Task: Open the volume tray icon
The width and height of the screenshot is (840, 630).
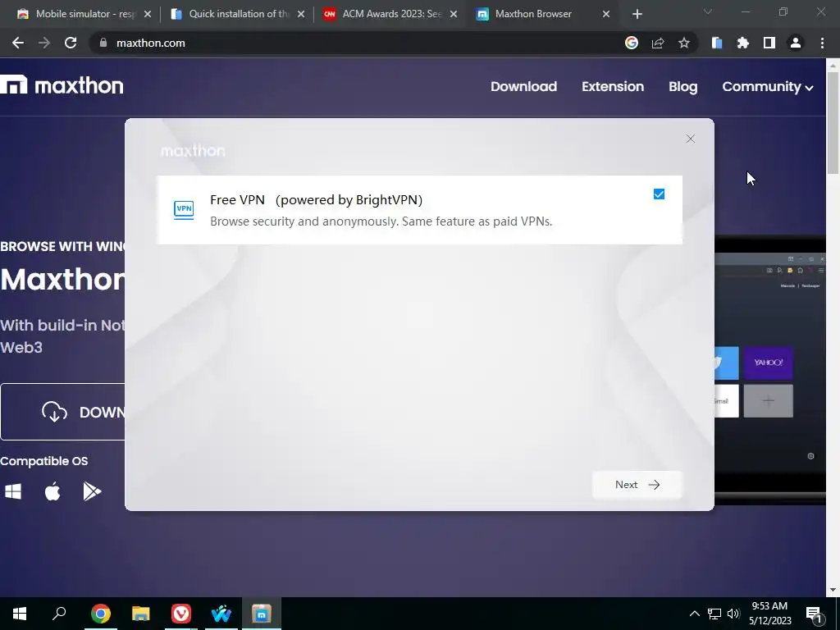Action: [x=733, y=614]
